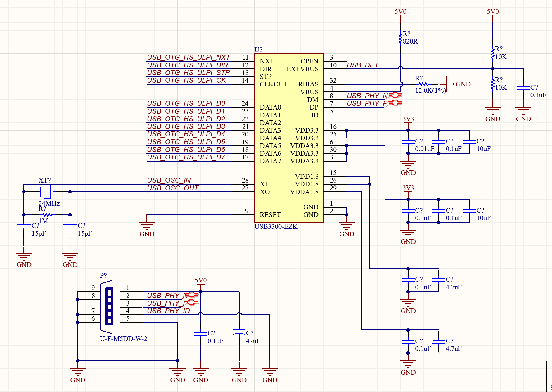The image size is (552, 392).
Task: Select the 820R resistor symbol
Action: 400,38
